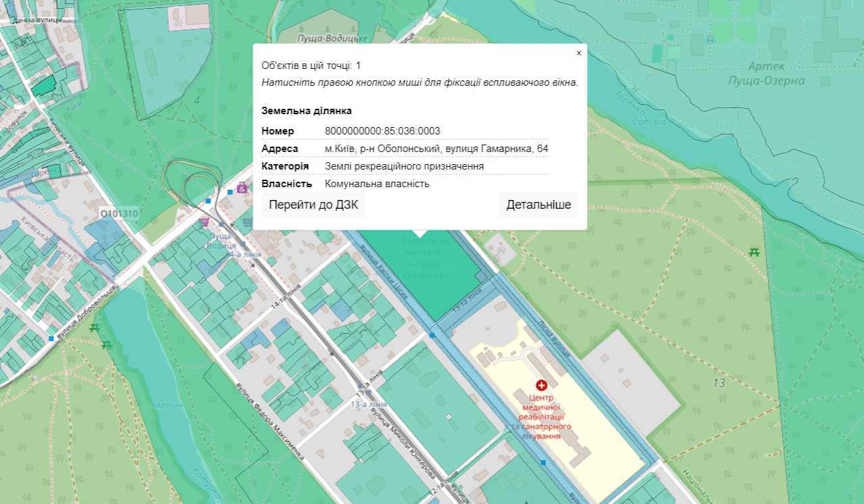Click lower picnic table icon near Карачун lake

107,345
